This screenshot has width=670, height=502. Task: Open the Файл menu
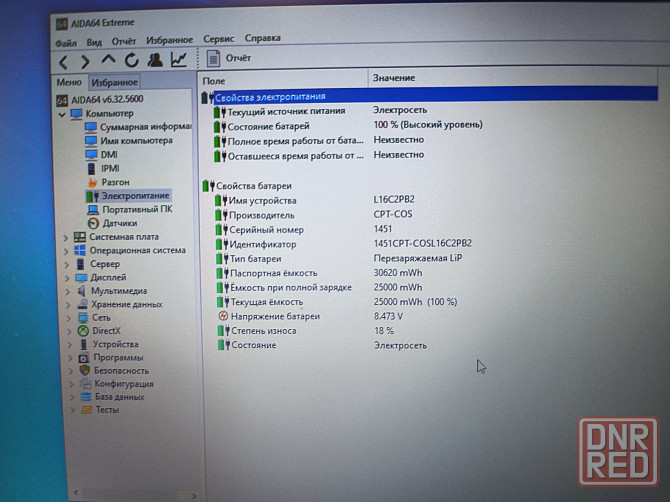tap(66, 43)
